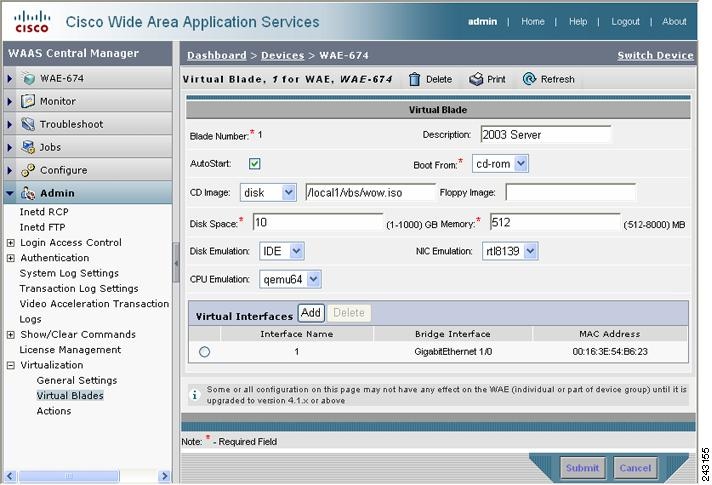Click the Cisco logo
Screen dimensions: 712x485
(x=31, y=22)
